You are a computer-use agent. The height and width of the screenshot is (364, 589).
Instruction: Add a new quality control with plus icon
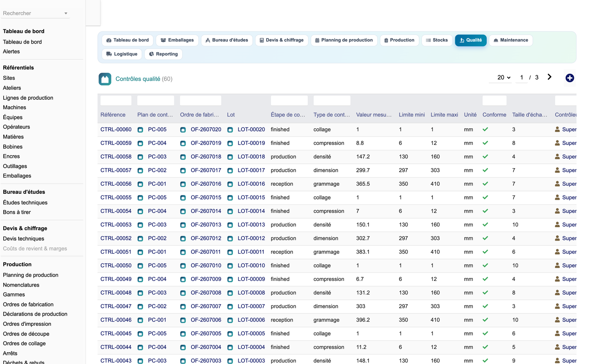pos(570,78)
